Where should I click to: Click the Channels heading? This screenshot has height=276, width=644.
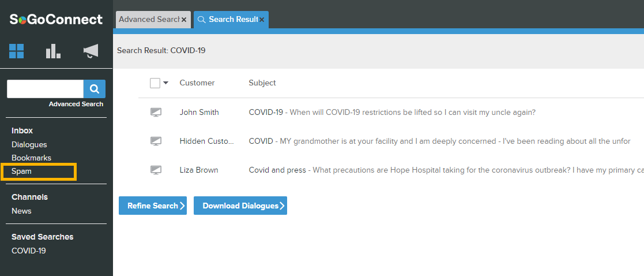[29, 197]
